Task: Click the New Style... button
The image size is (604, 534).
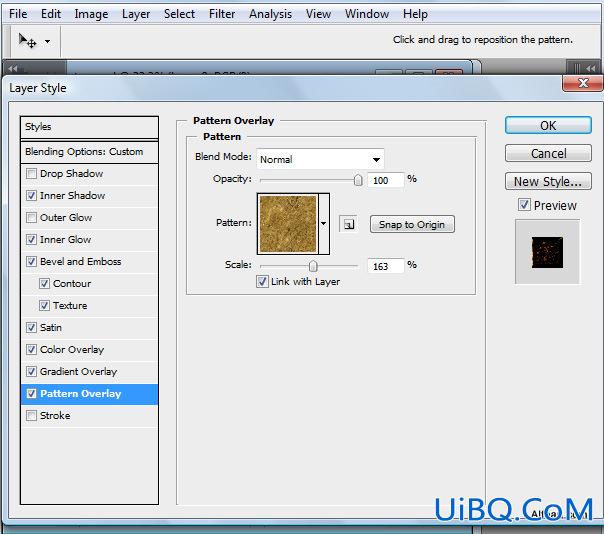Action: 548,181
